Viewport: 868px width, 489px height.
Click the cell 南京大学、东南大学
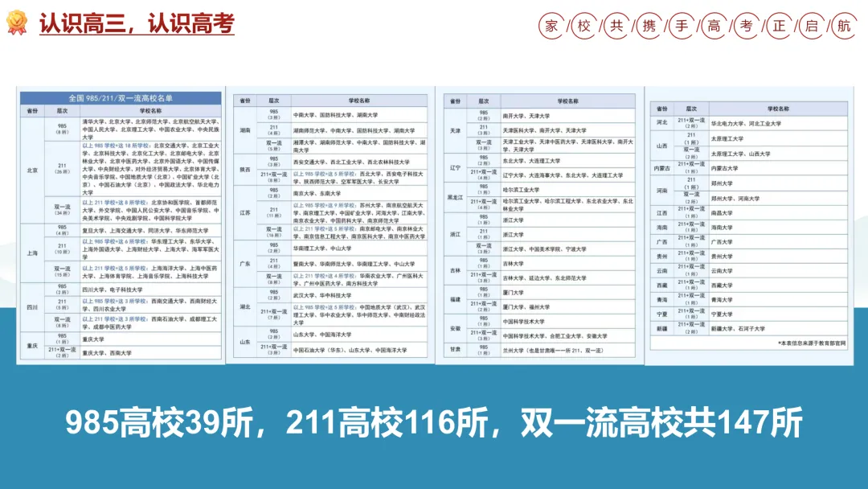[358, 193]
